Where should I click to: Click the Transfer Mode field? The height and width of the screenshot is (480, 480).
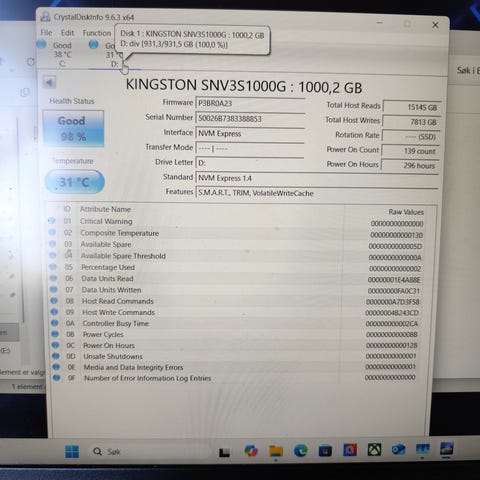coord(250,148)
